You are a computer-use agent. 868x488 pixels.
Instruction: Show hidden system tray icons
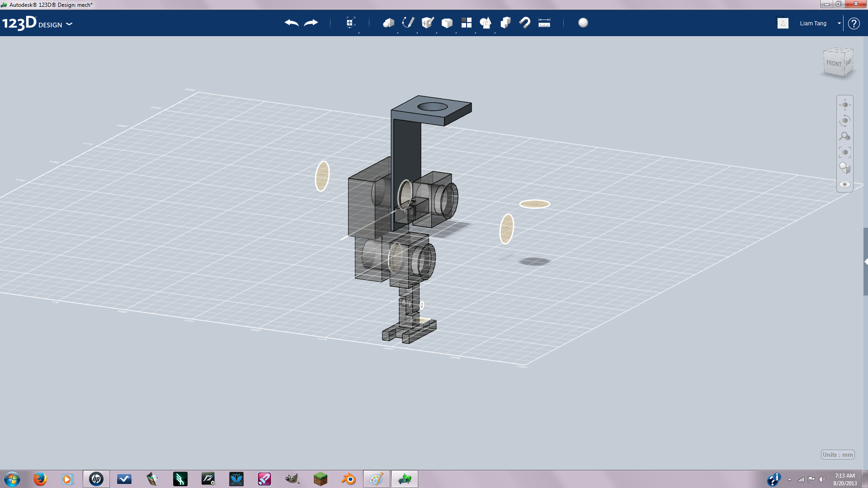(789, 479)
